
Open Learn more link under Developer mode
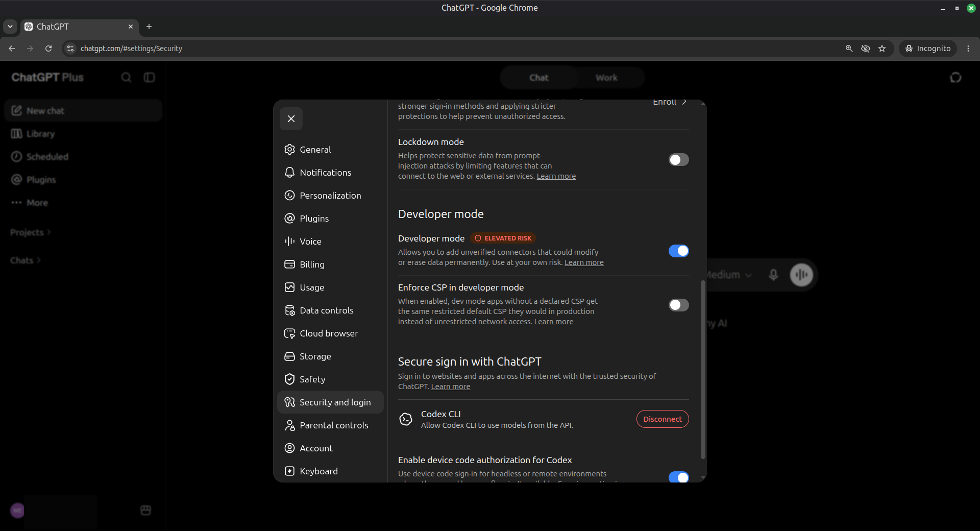[584, 262]
